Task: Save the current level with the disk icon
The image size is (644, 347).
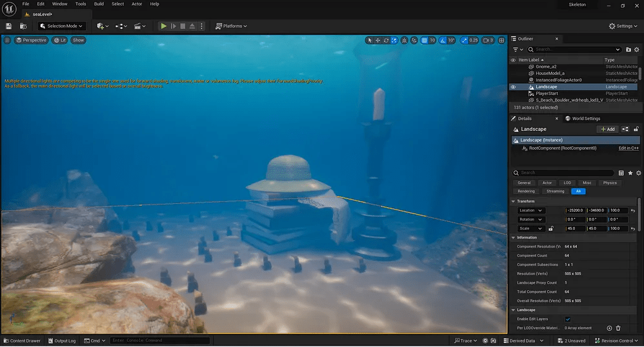Action: pyautogui.click(x=9, y=26)
